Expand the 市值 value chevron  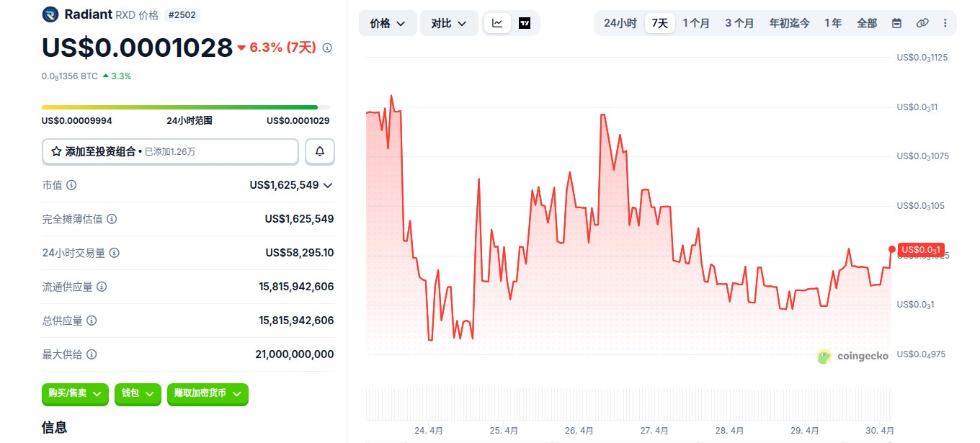tap(328, 185)
